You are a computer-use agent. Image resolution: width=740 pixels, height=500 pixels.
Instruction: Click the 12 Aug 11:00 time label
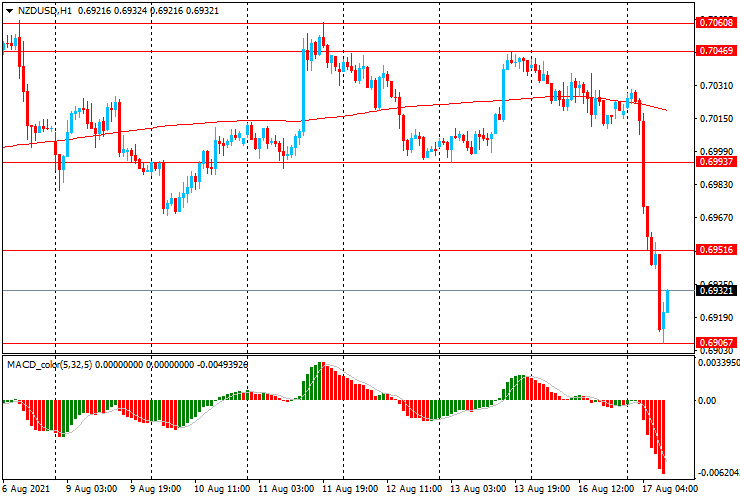pyautogui.click(x=414, y=489)
